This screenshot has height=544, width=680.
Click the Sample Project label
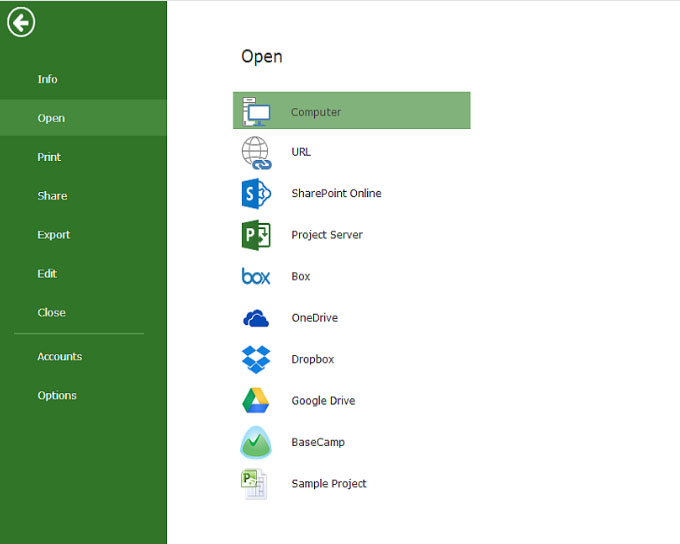pos(329,484)
